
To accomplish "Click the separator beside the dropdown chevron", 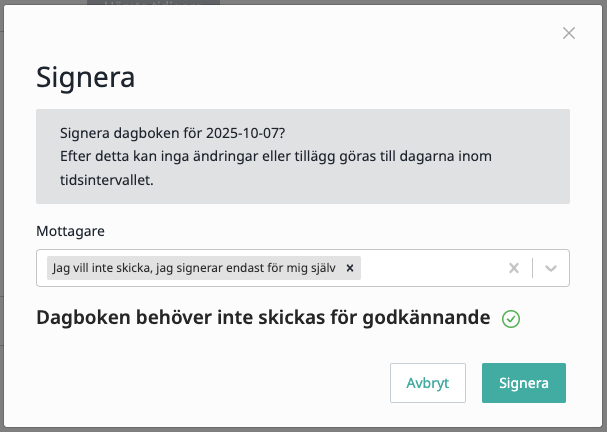I will pyautogui.click(x=533, y=268).
